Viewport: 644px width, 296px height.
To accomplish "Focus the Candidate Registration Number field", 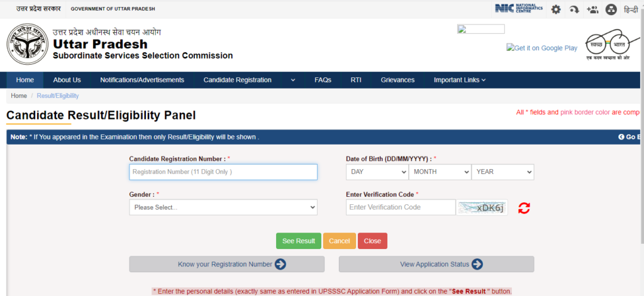I will click(223, 172).
